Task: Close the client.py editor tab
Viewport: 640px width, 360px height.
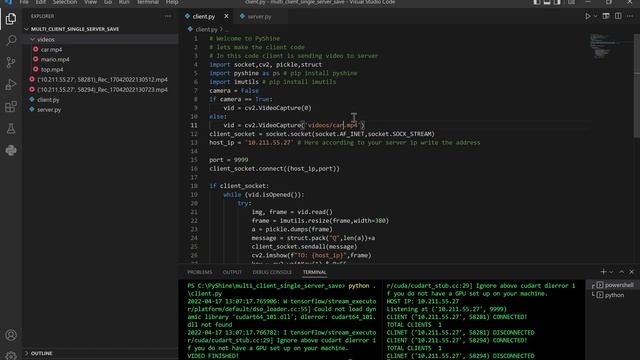Action: click(227, 16)
